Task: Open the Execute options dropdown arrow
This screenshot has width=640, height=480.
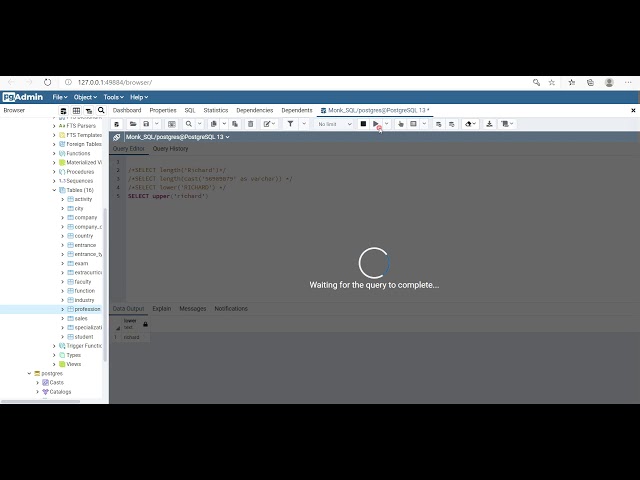Action: (x=387, y=124)
